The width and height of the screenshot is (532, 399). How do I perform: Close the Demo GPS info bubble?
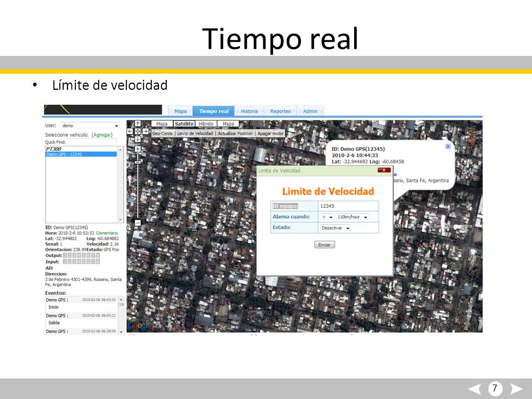448,146
